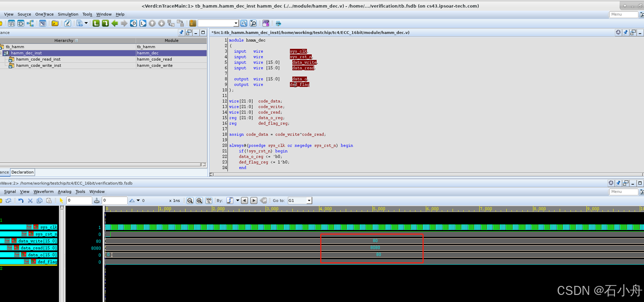Click the cut scissors icon in nWave
The image size is (644, 302).
pyautogui.click(x=30, y=201)
